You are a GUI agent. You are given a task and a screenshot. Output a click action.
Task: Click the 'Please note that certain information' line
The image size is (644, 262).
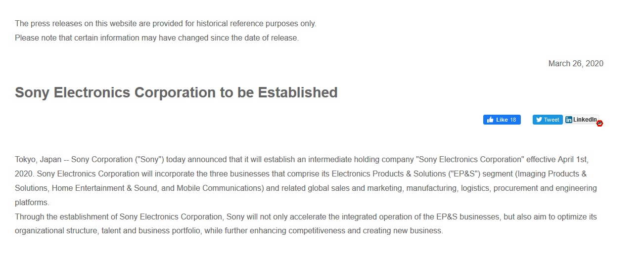tap(157, 38)
